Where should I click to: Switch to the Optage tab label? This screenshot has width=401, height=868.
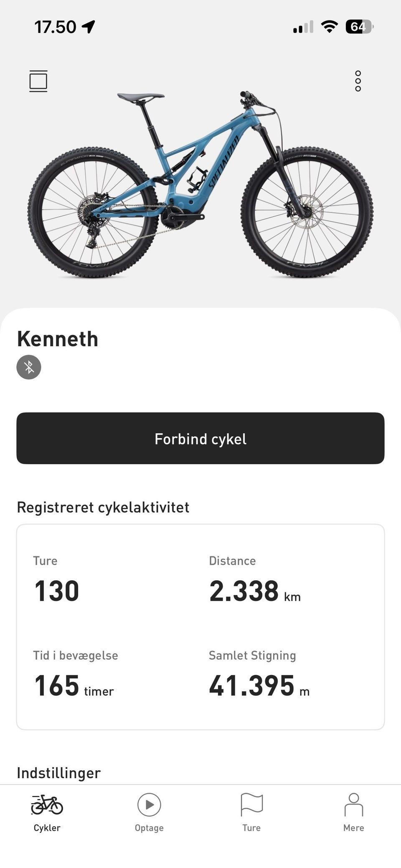pyautogui.click(x=149, y=828)
